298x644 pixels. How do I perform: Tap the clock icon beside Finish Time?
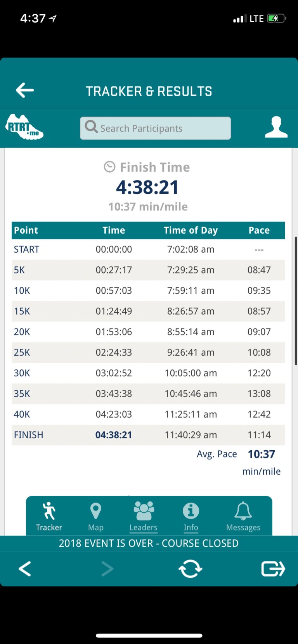(110, 167)
